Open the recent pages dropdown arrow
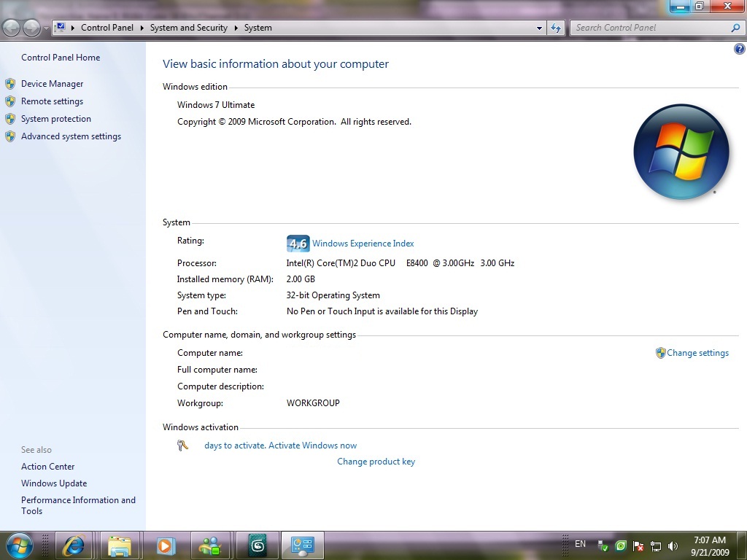The height and width of the screenshot is (560, 747). click(46, 28)
